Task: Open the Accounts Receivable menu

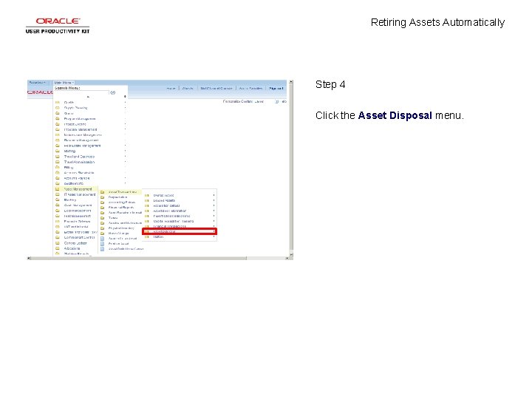Action: pos(79,173)
